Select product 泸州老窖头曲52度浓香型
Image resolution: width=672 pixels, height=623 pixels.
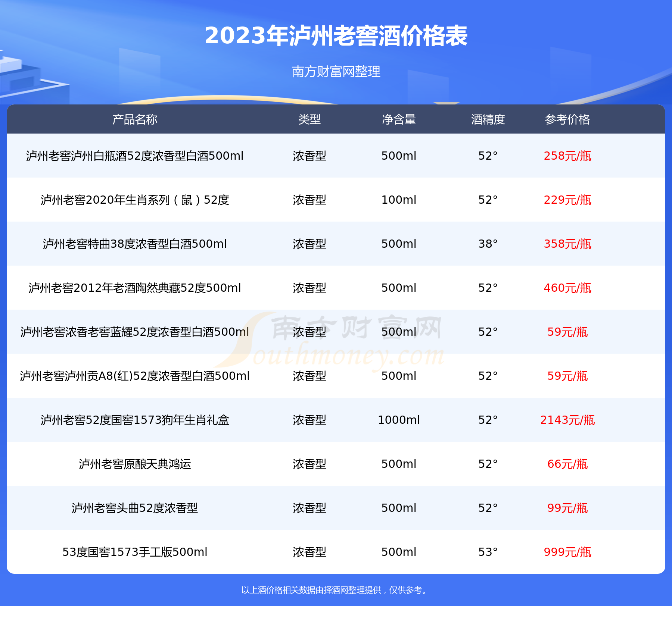point(135,508)
